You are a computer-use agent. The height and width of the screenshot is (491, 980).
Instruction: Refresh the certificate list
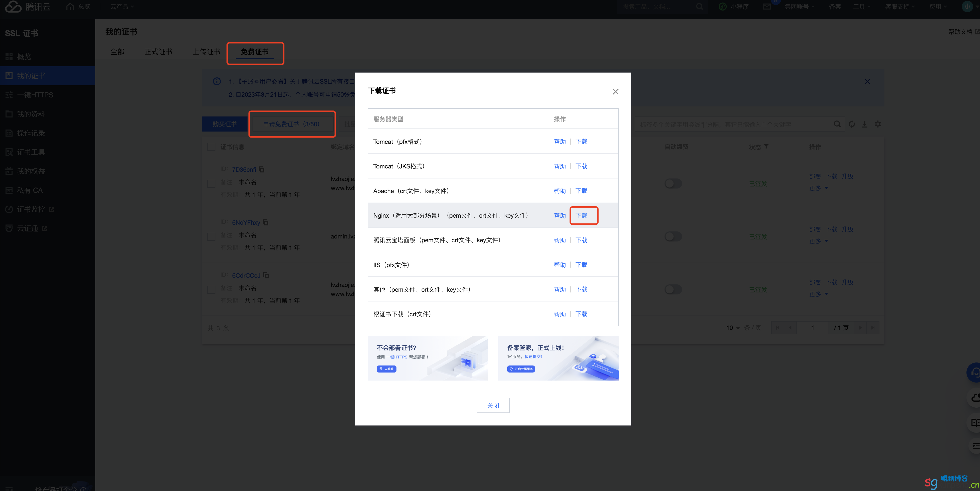(852, 124)
